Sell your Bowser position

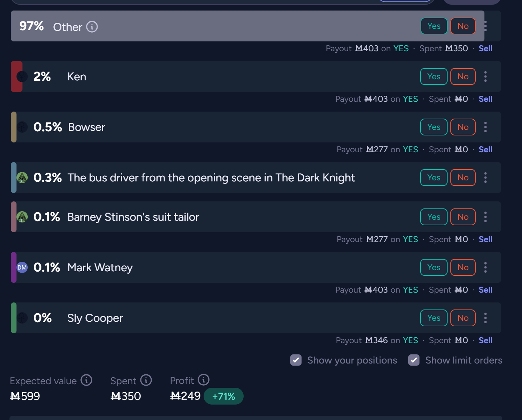click(485, 149)
